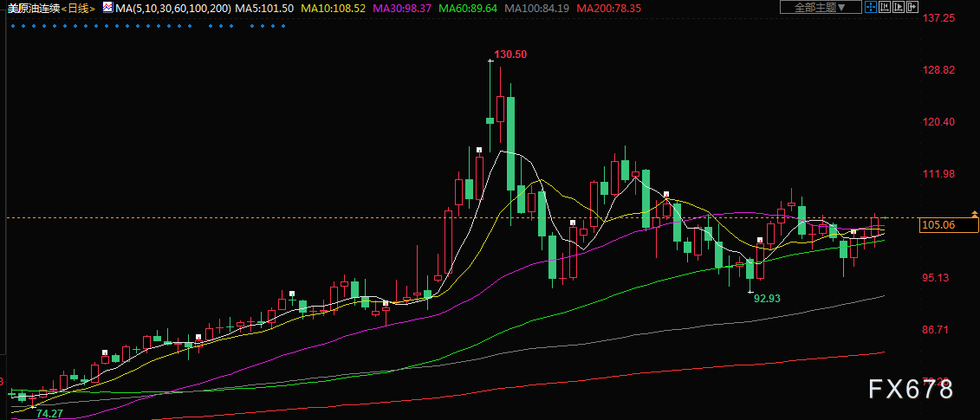
Task: Click the 92.93 low price marker
Action: click(x=768, y=299)
